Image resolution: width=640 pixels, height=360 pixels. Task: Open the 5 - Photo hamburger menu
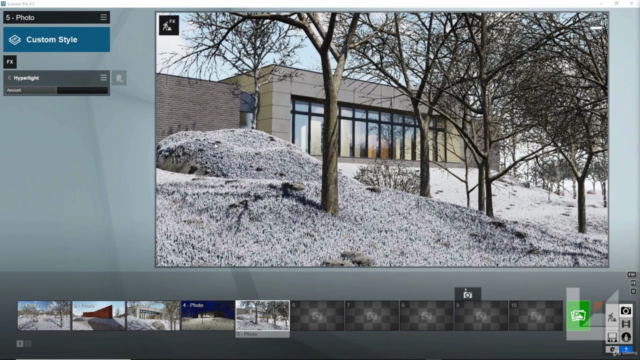pos(104,17)
